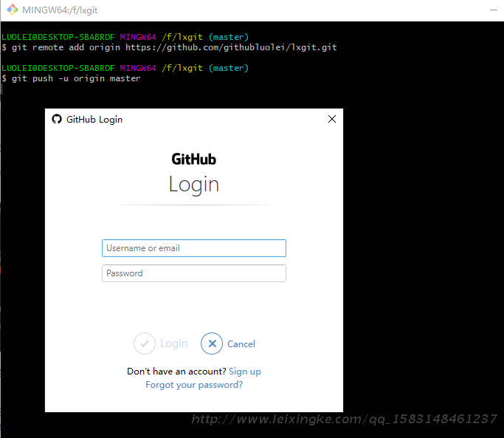Click the GitHub octocat icon in the dialog title
The image size is (504, 438).
click(57, 119)
